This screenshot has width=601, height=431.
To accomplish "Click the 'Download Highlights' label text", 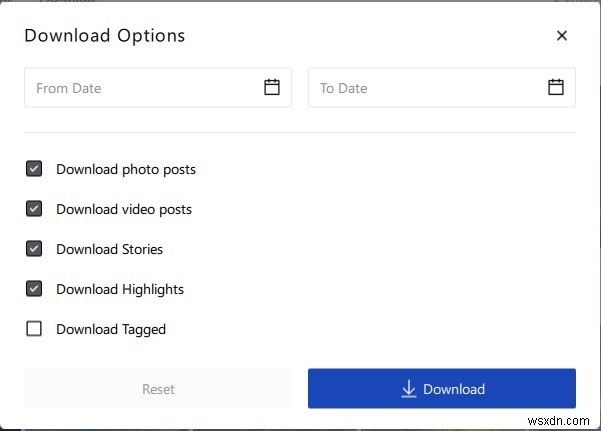I will (x=120, y=289).
